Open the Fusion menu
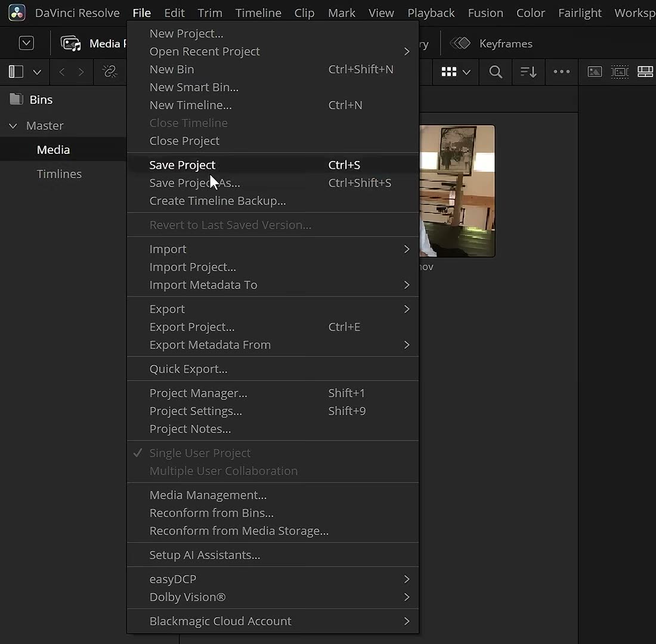656x644 pixels. point(485,13)
